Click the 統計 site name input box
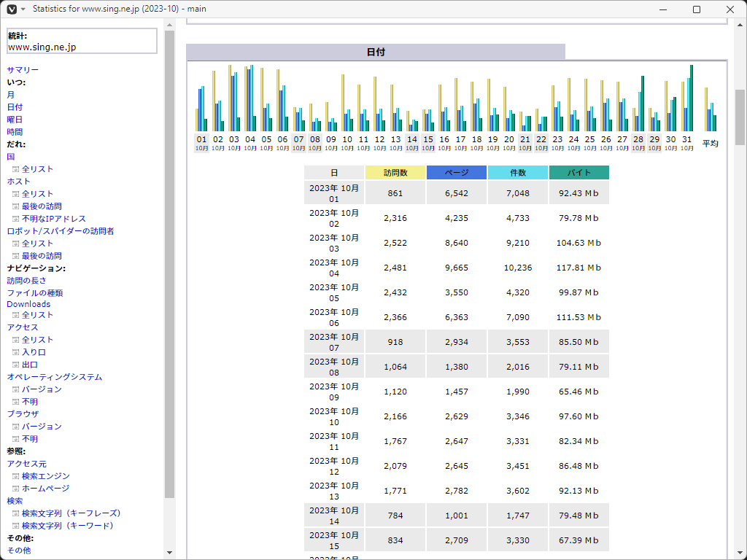 point(82,41)
